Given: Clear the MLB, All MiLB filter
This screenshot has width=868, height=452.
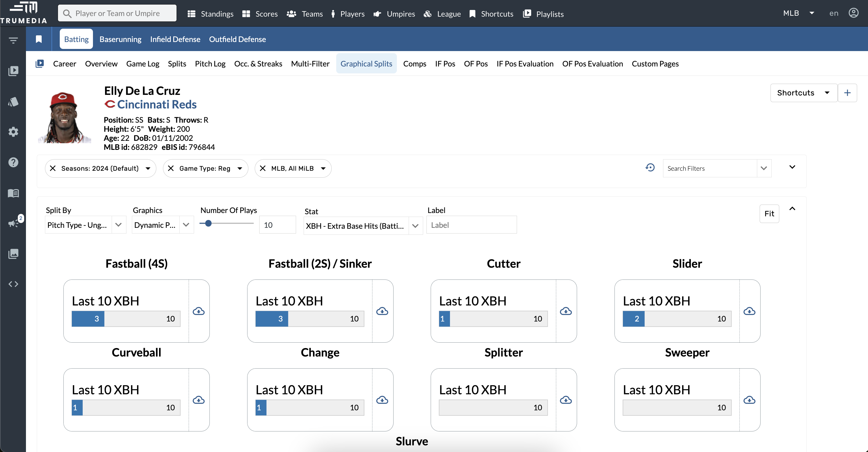Looking at the screenshot, I should pyautogui.click(x=263, y=168).
